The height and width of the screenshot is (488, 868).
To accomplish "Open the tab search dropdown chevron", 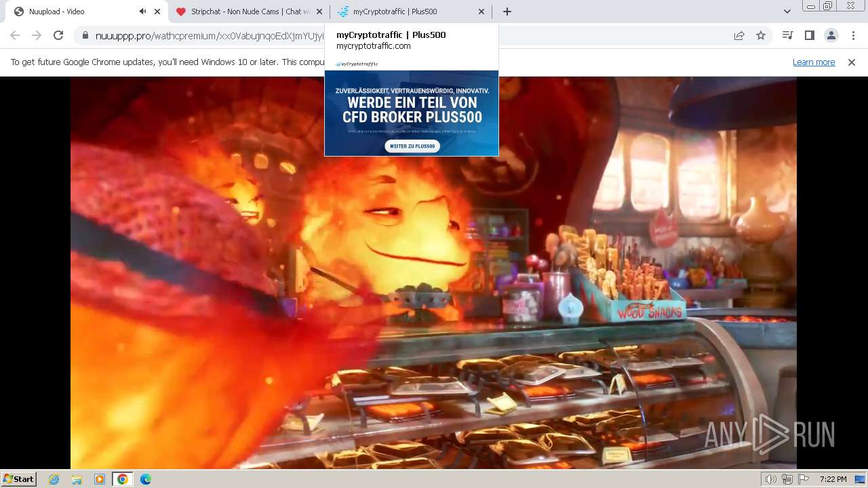I will 787,12.
